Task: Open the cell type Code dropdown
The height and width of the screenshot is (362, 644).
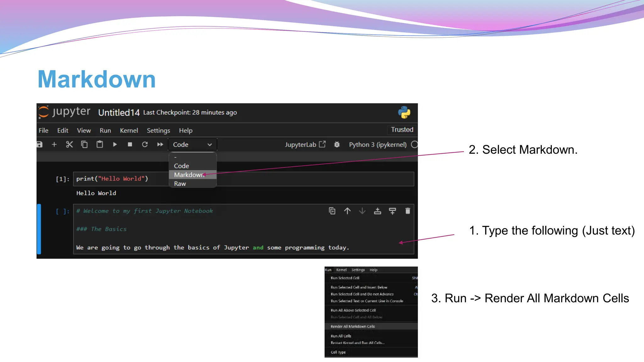Action: click(x=192, y=145)
